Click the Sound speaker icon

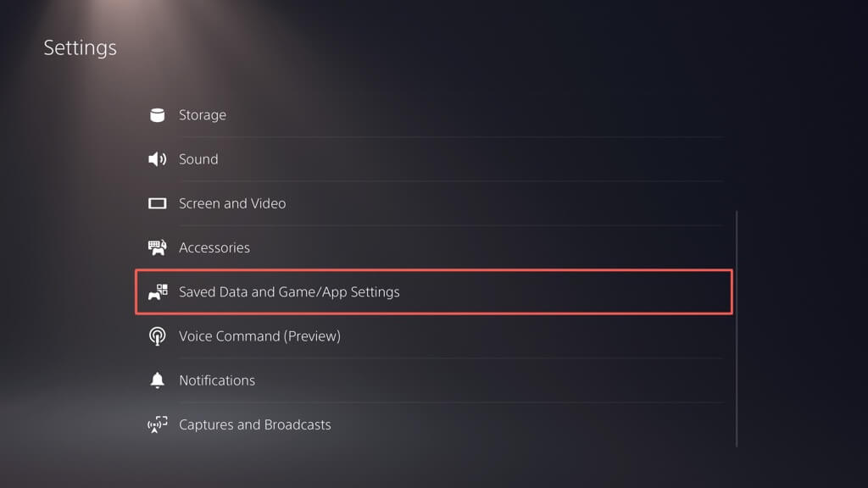tap(157, 159)
